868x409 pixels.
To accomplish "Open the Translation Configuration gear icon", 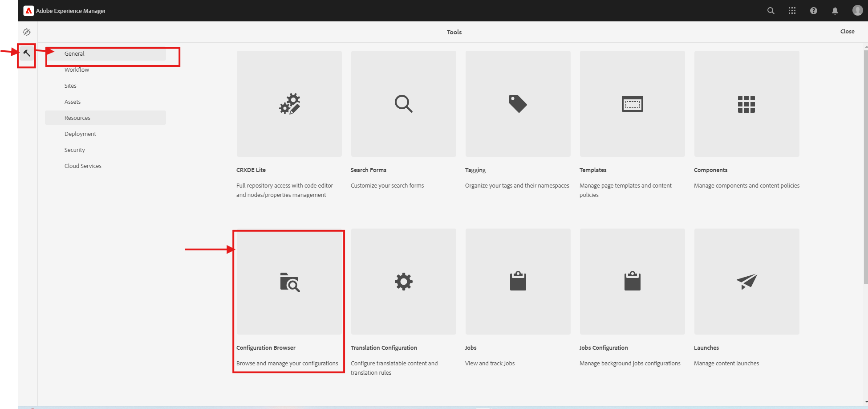I will pyautogui.click(x=403, y=282).
